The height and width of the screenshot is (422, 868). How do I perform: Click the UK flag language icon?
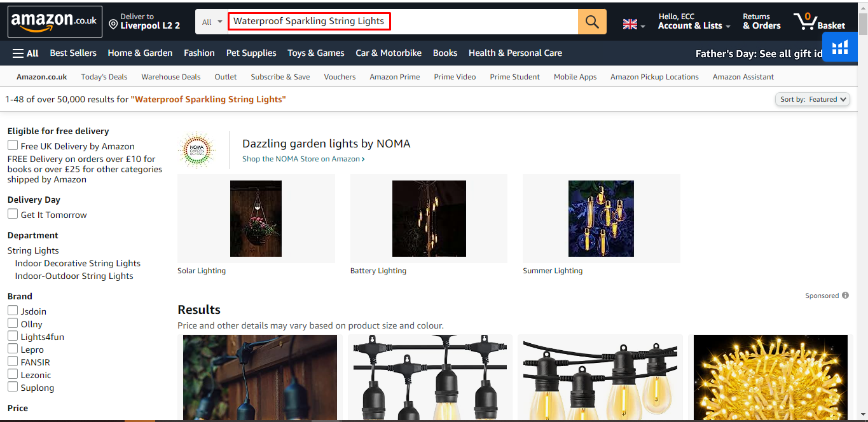[x=630, y=24]
